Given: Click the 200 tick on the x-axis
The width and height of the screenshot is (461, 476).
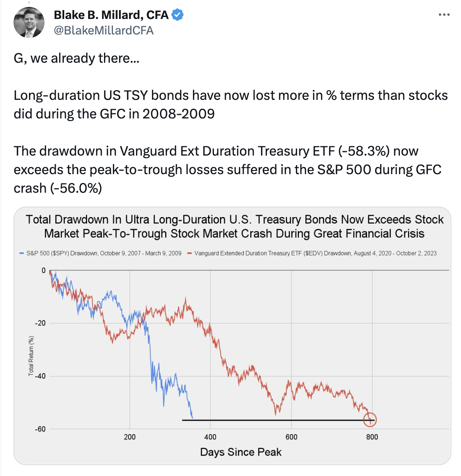Looking at the screenshot, I should click(130, 437).
